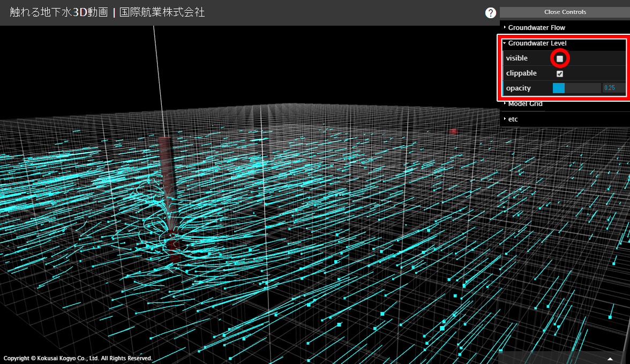Click the Close Controls button

pyautogui.click(x=565, y=12)
